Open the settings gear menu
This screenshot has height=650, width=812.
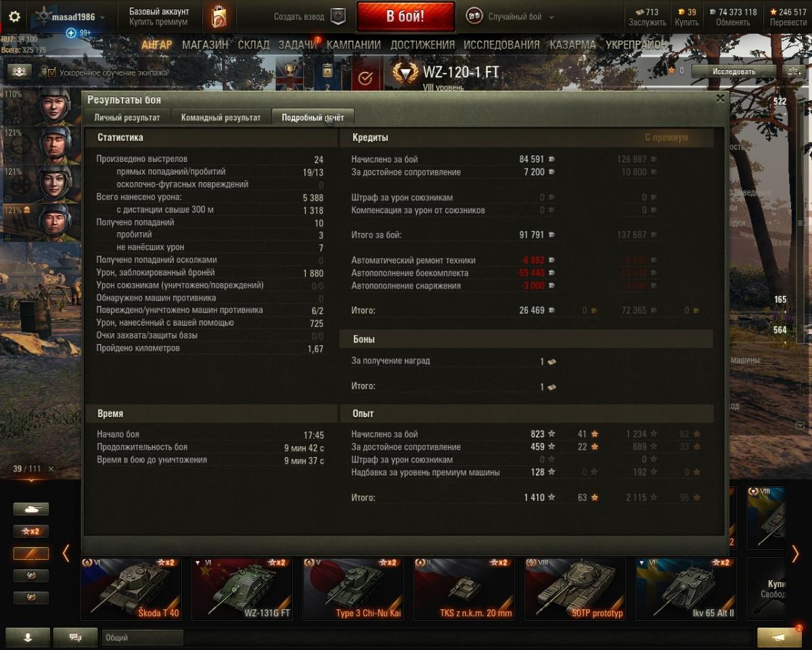point(14,17)
